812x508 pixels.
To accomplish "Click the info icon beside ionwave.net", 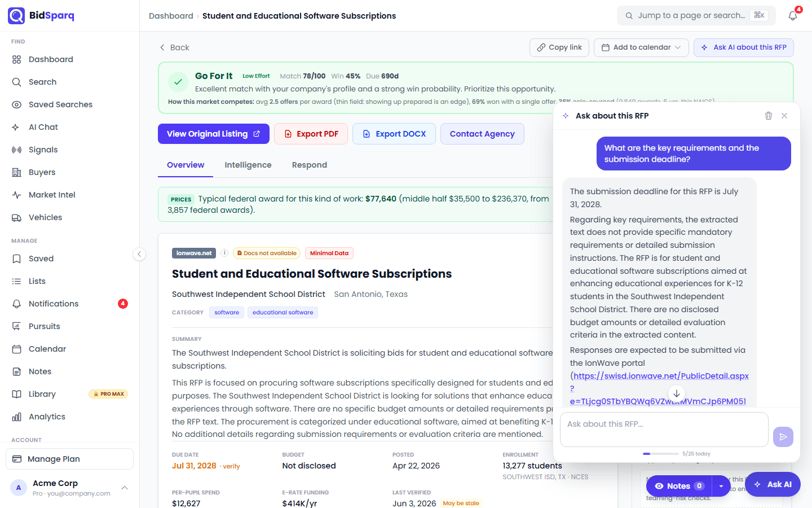I will pyautogui.click(x=224, y=253).
